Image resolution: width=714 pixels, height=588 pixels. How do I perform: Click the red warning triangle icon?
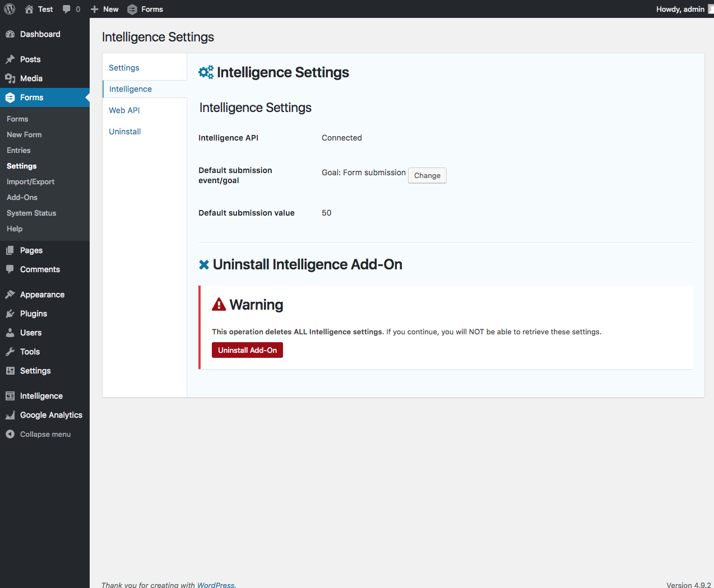coord(219,304)
